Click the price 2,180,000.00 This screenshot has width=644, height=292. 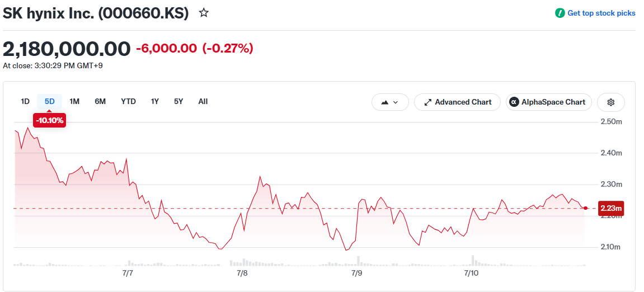pyautogui.click(x=67, y=49)
